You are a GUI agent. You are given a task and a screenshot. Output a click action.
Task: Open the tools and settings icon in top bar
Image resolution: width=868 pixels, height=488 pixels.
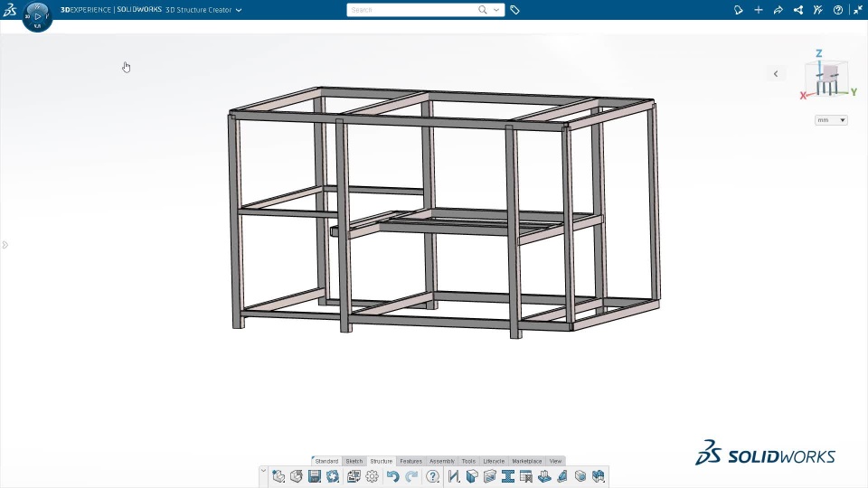point(818,10)
